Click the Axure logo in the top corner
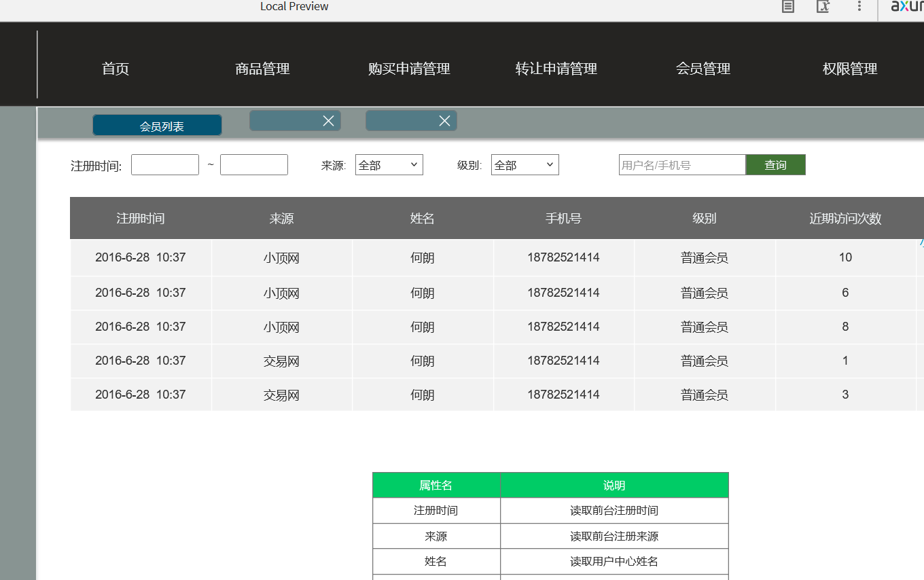The width and height of the screenshot is (924, 580). click(x=907, y=6)
